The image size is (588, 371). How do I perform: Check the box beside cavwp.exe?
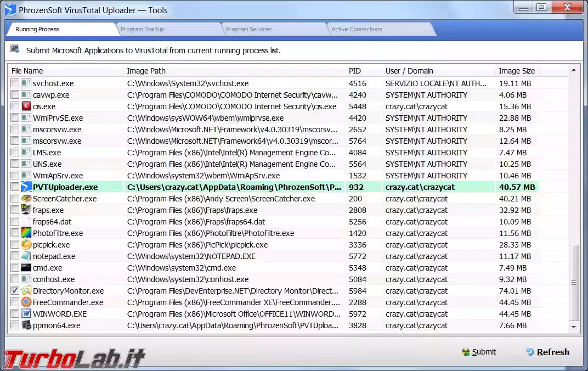click(15, 95)
